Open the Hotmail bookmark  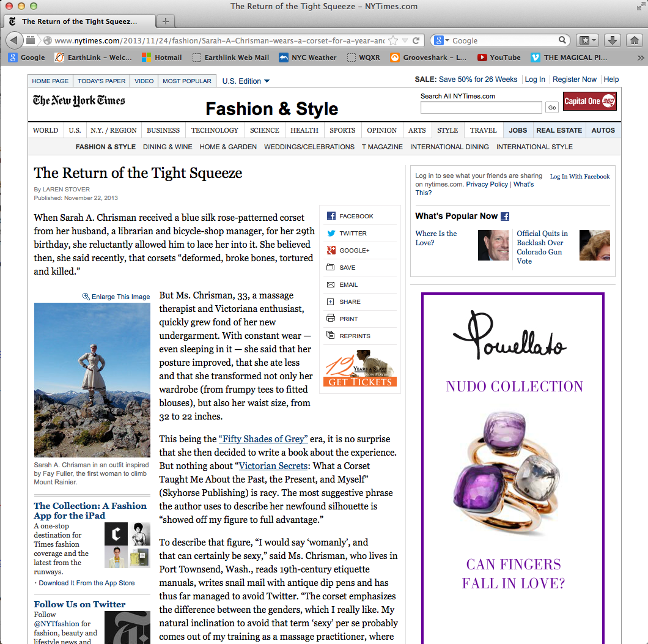click(162, 57)
